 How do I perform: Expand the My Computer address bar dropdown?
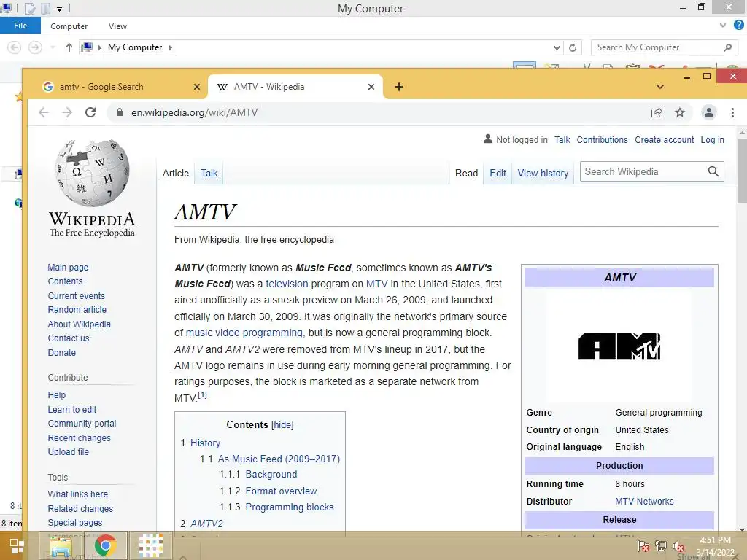[557, 47]
